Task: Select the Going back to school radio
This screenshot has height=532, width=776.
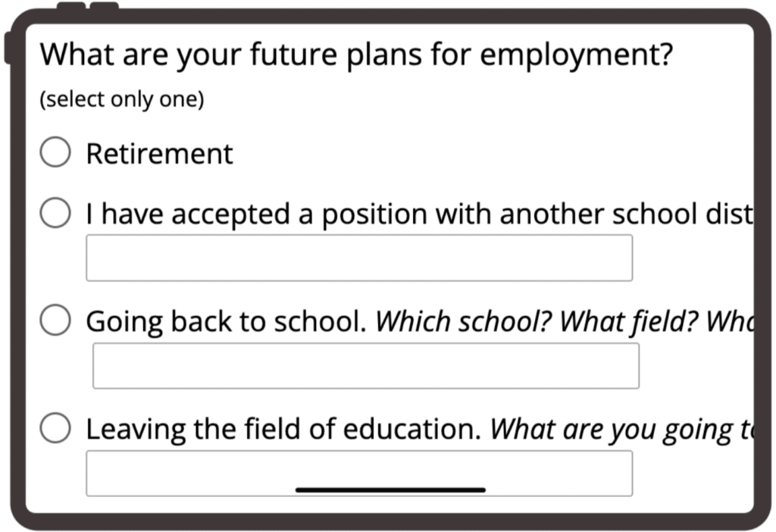Action: pyautogui.click(x=55, y=321)
